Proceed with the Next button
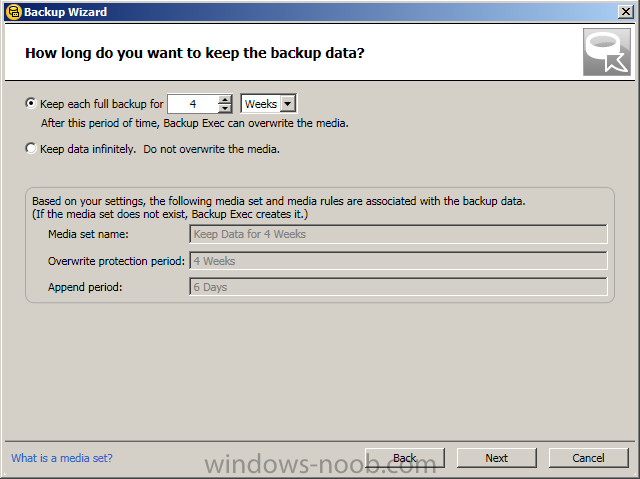The height and width of the screenshot is (479, 640). (496, 458)
